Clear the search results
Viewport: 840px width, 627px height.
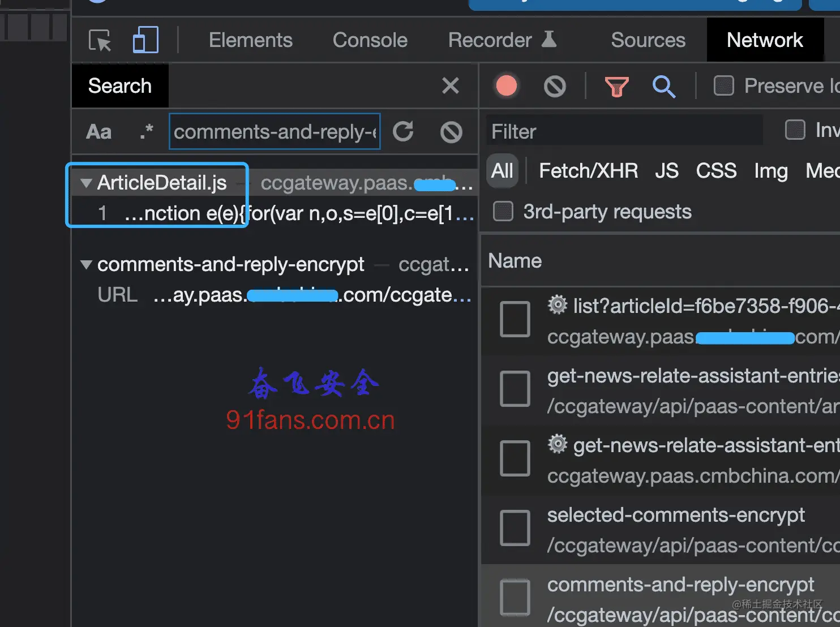coord(452,132)
